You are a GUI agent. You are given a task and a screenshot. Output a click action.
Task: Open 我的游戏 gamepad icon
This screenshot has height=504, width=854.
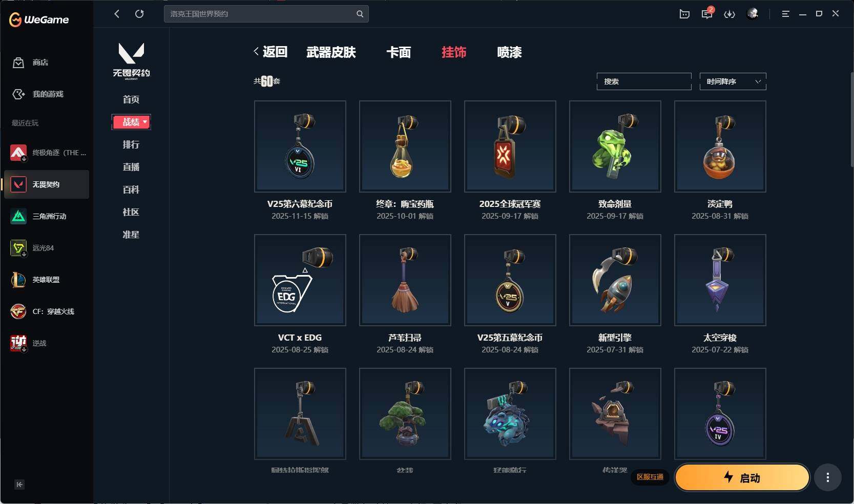18,94
